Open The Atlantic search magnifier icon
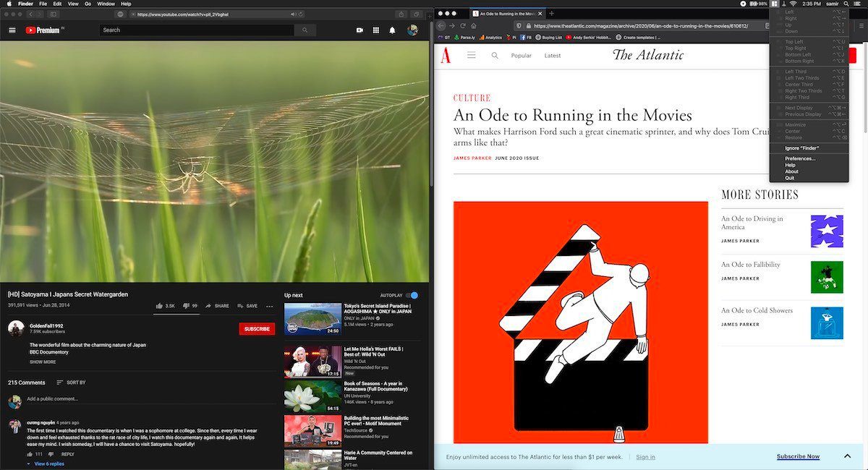 [495, 56]
